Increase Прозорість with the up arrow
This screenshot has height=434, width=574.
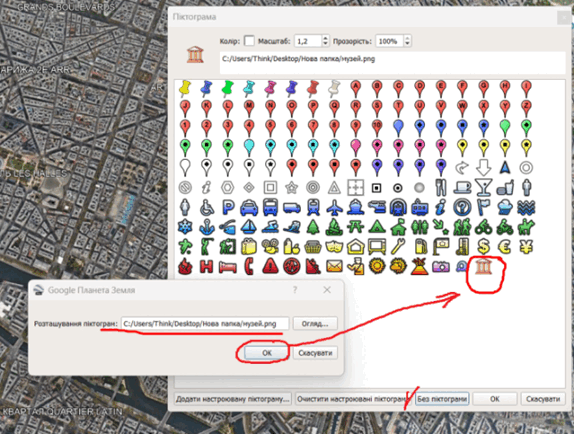[407, 38]
